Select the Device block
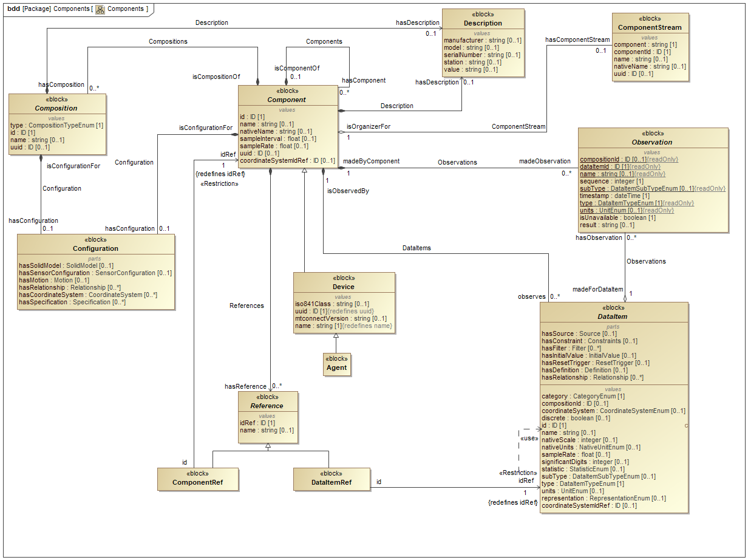Screen dimensions: 748x560 pyautogui.click(x=344, y=286)
